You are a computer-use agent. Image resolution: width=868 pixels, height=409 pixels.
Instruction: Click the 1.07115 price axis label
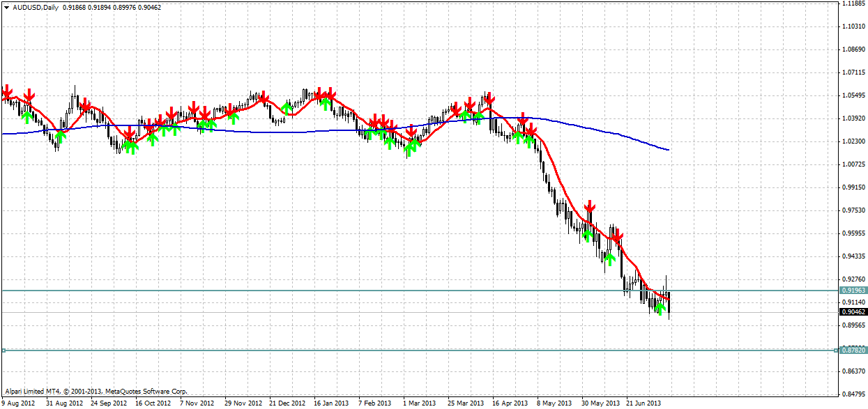click(x=853, y=72)
